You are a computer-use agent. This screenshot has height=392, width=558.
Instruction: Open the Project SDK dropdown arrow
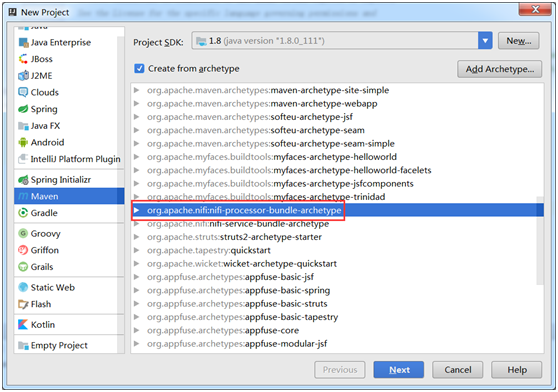[x=485, y=41]
